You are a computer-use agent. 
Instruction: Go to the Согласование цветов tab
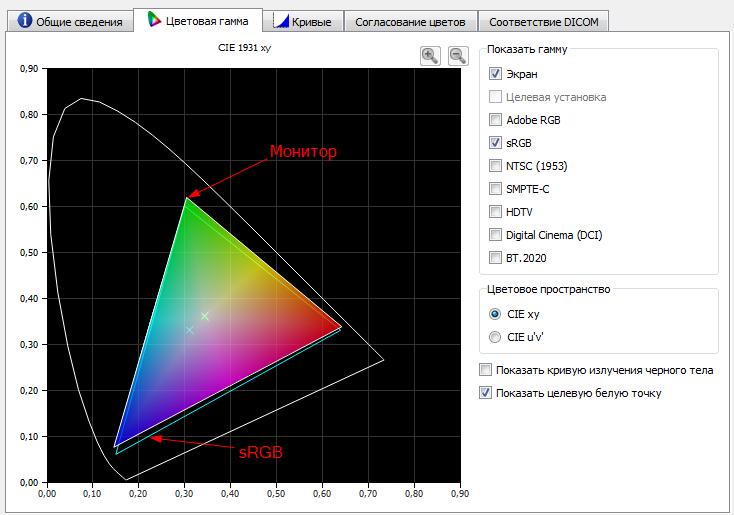410,22
